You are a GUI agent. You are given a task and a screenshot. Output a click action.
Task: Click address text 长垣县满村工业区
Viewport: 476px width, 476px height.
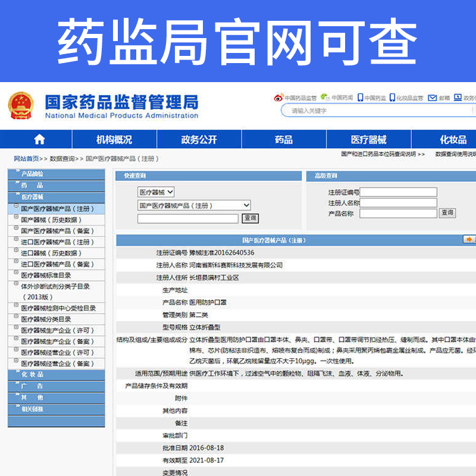point(214,277)
